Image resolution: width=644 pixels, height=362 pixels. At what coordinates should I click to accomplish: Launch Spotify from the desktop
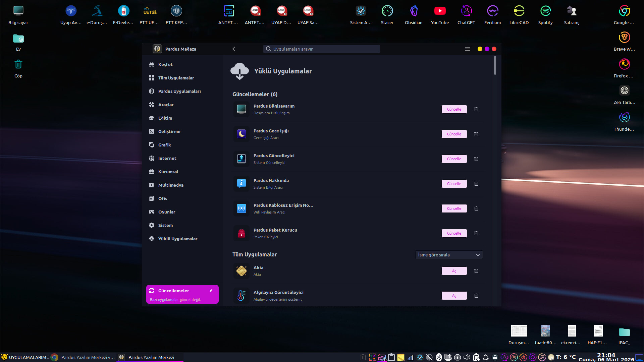[x=545, y=11]
